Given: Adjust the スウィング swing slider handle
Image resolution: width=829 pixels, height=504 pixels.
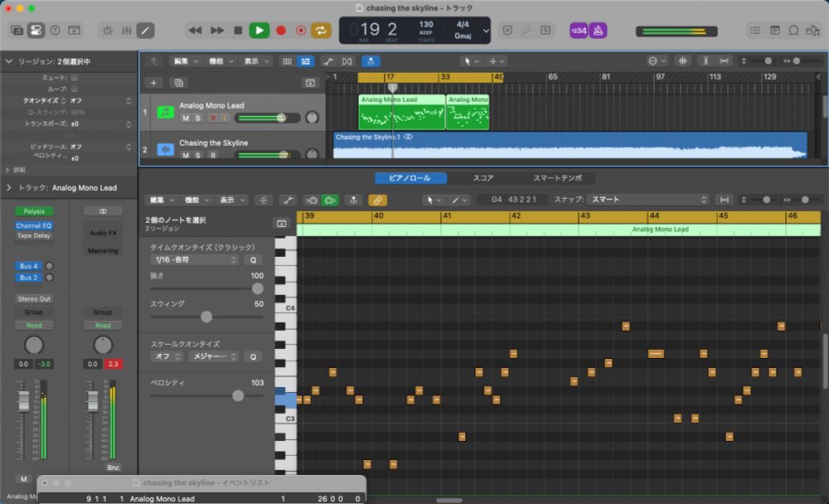Looking at the screenshot, I should point(206,317).
